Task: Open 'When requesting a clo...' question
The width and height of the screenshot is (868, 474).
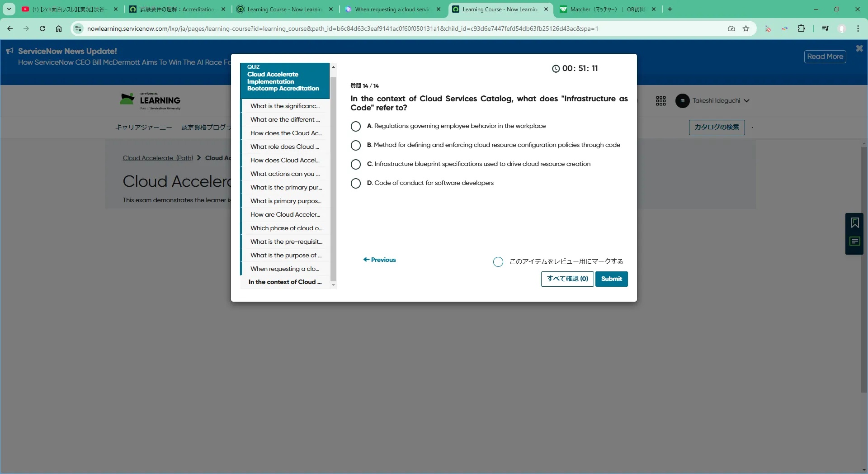Action: (x=285, y=269)
